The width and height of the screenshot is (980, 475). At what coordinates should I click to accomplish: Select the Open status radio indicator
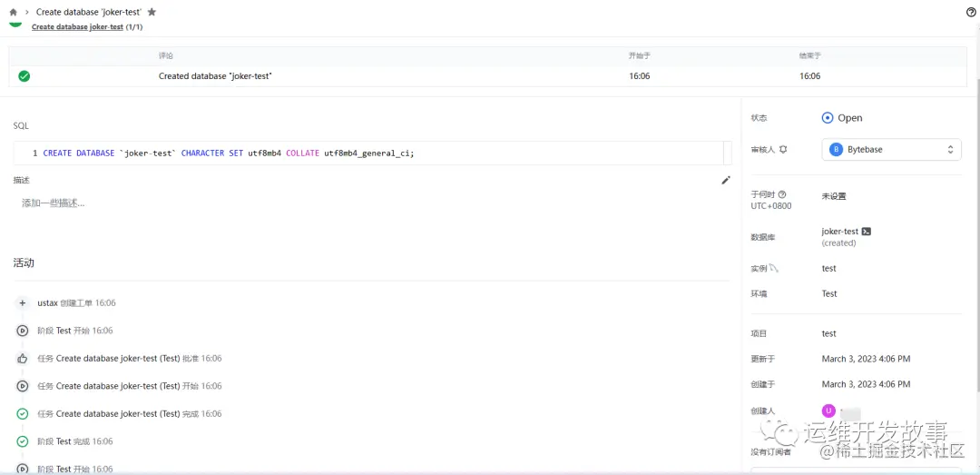[x=828, y=118]
